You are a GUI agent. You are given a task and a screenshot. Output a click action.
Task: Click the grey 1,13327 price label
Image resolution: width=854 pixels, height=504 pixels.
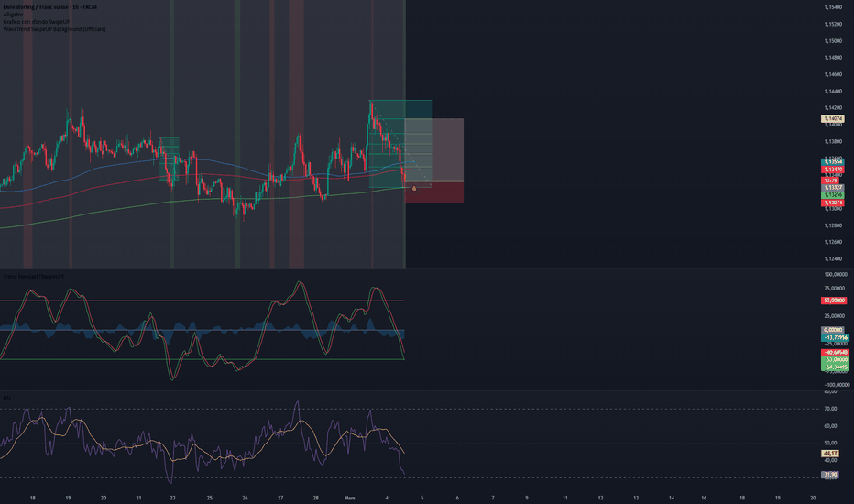click(x=833, y=188)
